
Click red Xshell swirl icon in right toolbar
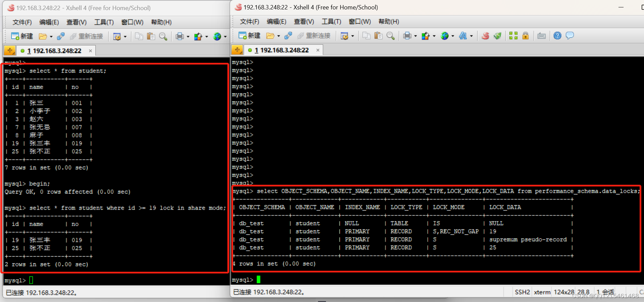485,36
